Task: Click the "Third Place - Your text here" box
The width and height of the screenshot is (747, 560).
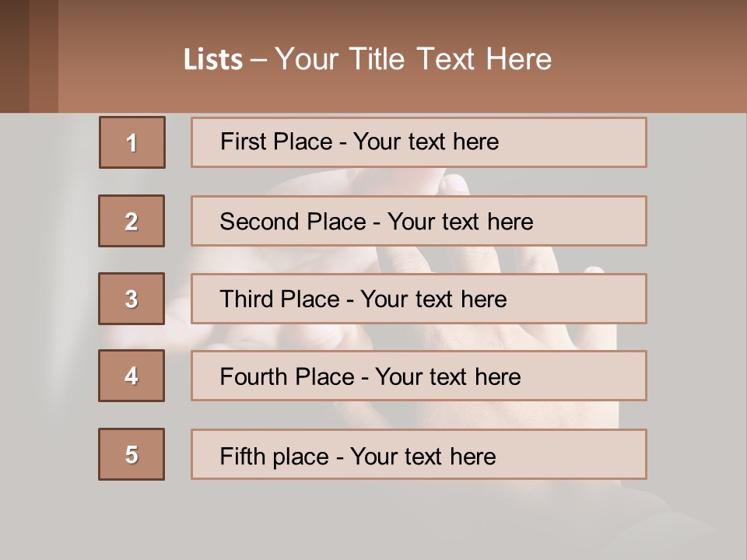Action: (x=419, y=299)
